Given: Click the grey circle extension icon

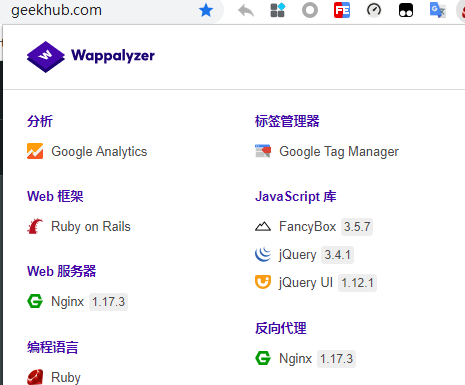Looking at the screenshot, I should click(x=310, y=10).
